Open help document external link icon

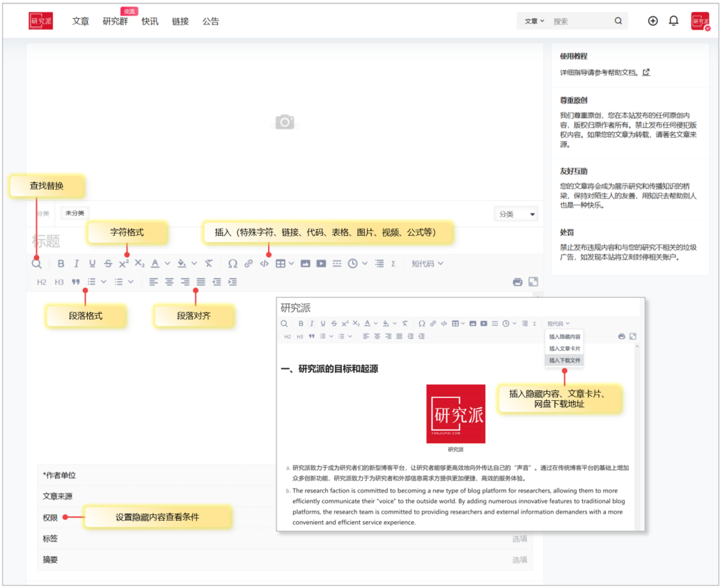tap(646, 72)
